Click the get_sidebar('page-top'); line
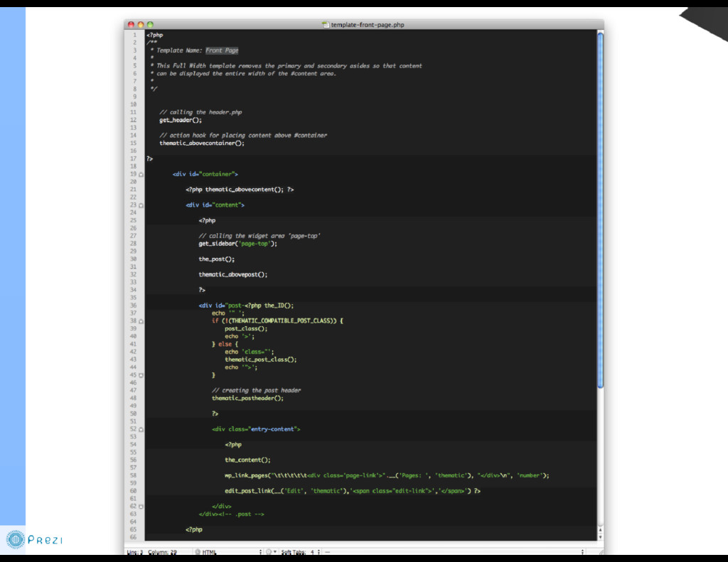Viewport: 728px width, 562px height. 237,244
